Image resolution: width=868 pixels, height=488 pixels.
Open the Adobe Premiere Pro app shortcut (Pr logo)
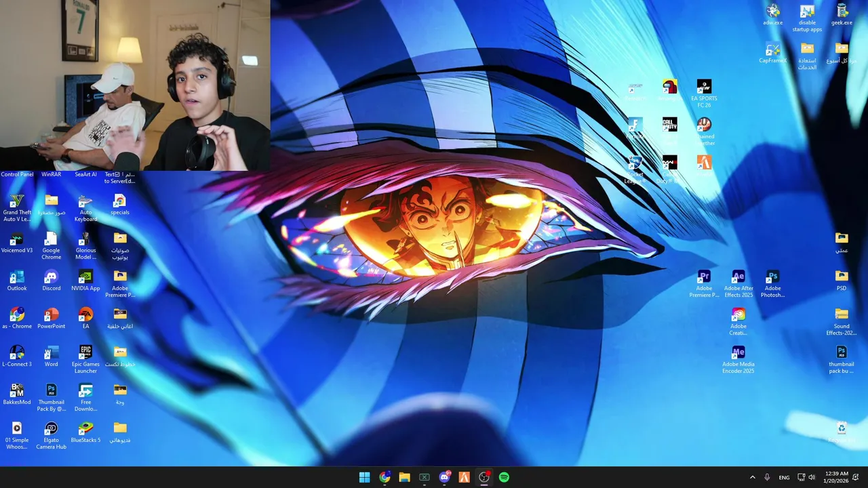point(704,284)
